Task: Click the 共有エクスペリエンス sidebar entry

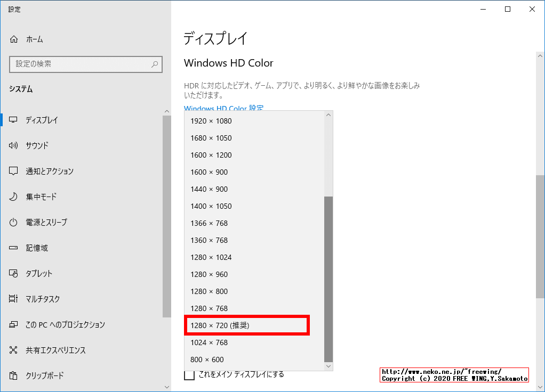Action: (x=13, y=350)
